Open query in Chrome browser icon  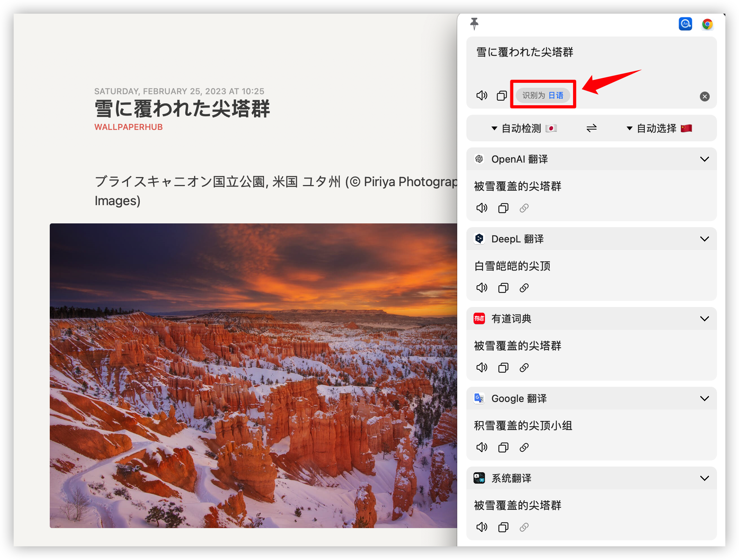click(707, 24)
